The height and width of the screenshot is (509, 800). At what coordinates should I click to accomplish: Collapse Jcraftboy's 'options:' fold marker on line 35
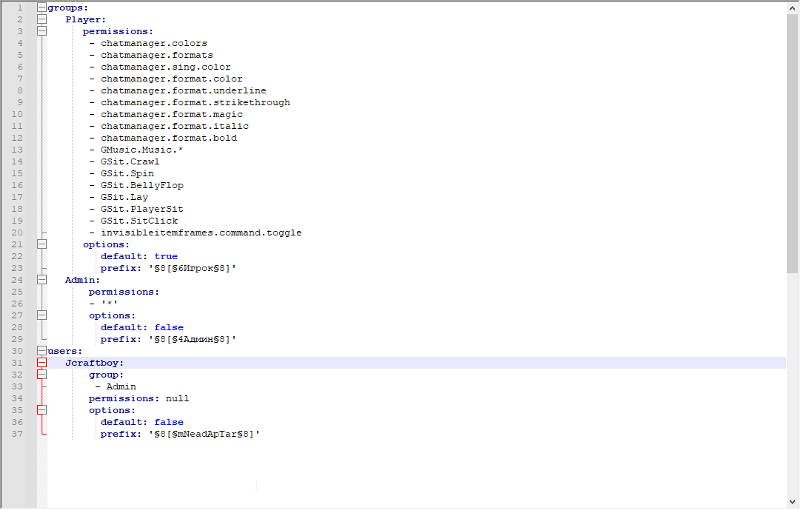[42, 410]
